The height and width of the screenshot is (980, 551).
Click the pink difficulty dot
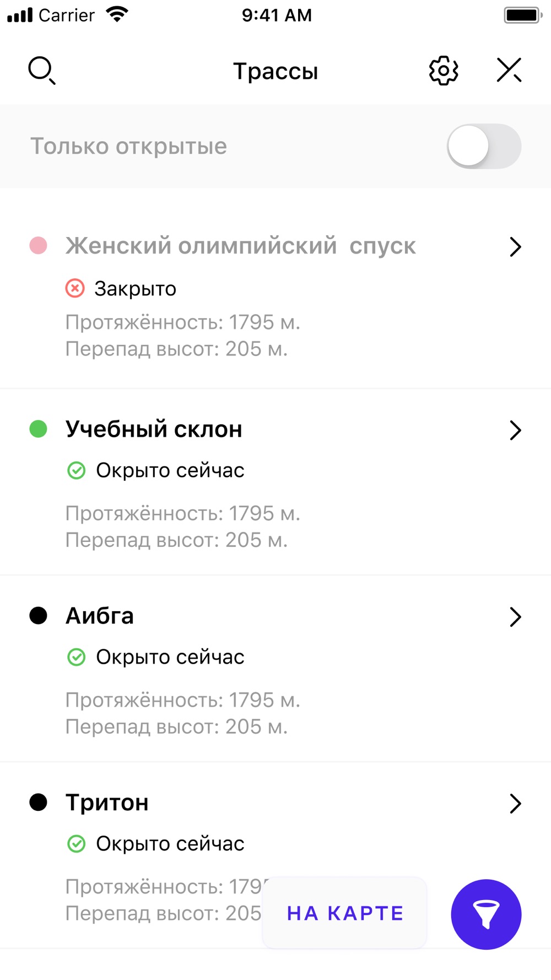pos(38,245)
